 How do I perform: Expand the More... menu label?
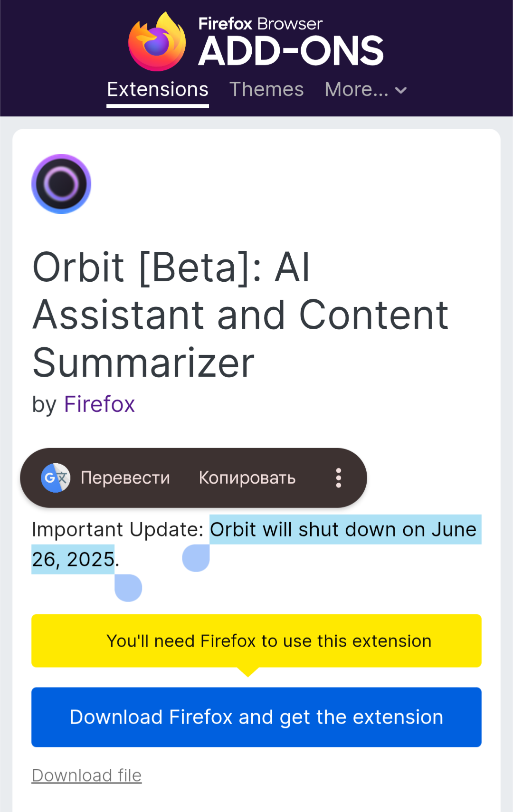coord(356,89)
